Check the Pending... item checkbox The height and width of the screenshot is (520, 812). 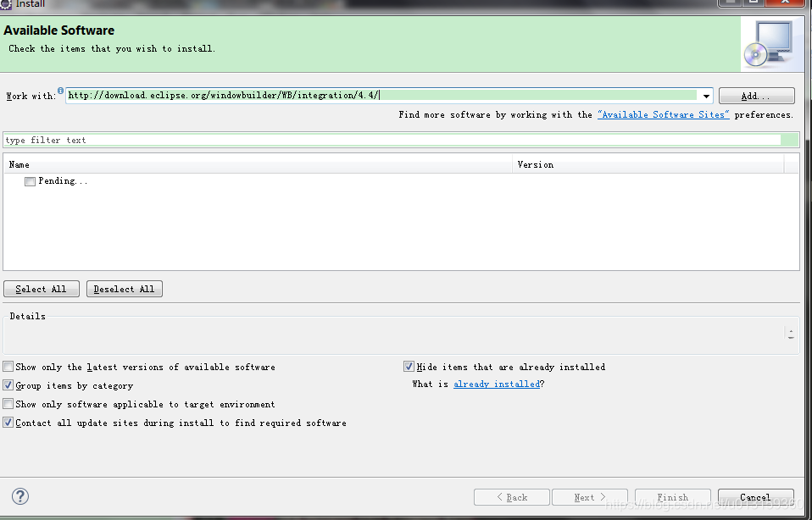tap(30, 181)
